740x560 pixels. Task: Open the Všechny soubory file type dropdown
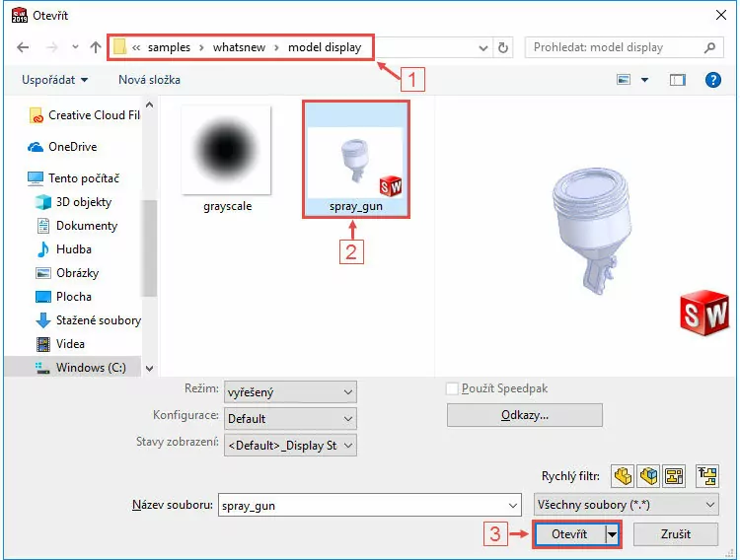(627, 505)
